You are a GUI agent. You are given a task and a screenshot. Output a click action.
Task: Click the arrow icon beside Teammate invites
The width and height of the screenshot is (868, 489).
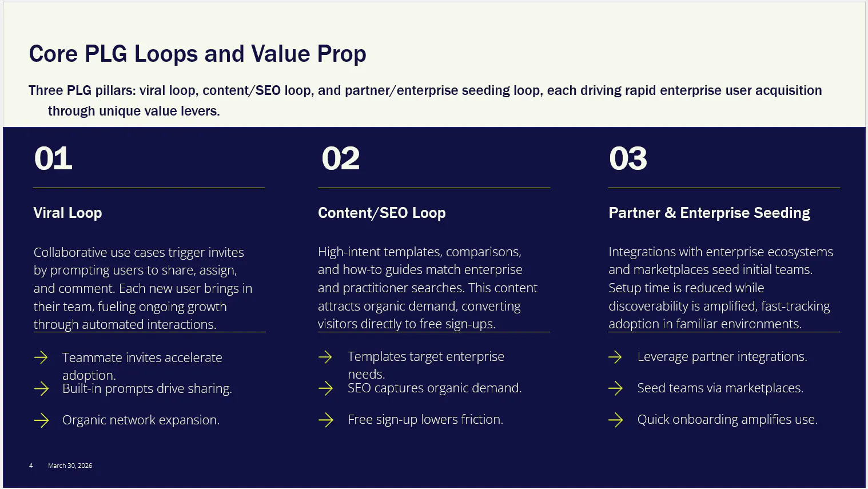point(41,358)
